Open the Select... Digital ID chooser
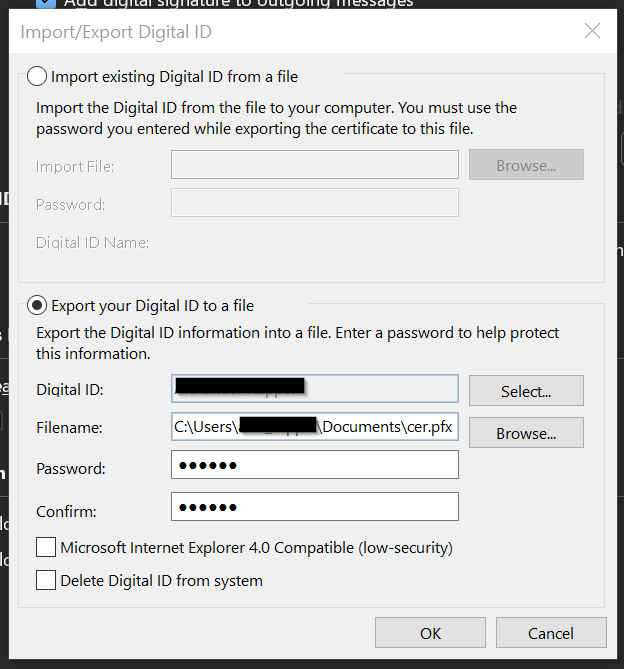The width and height of the screenshot is (624, 669). coord(526,391)
